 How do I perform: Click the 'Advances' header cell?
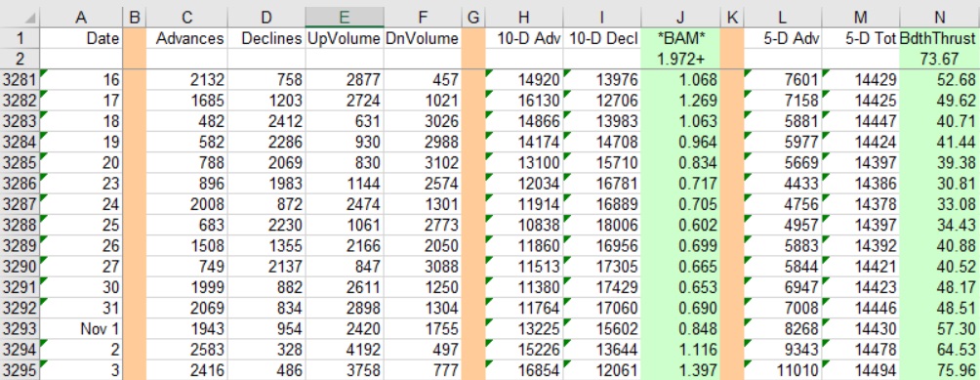pyautogui.click(x=186, y=38)
